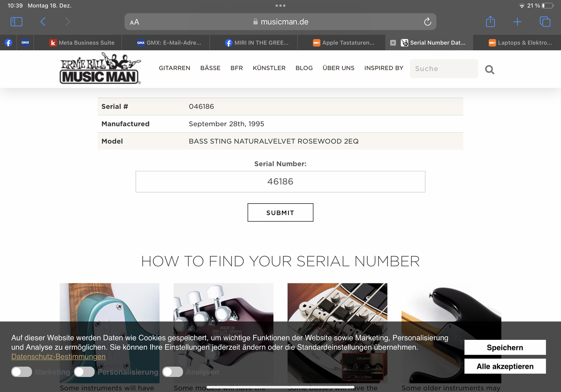Open the pinned GMX tab
The image size is (561, 392).
click(x=25, y=42)
